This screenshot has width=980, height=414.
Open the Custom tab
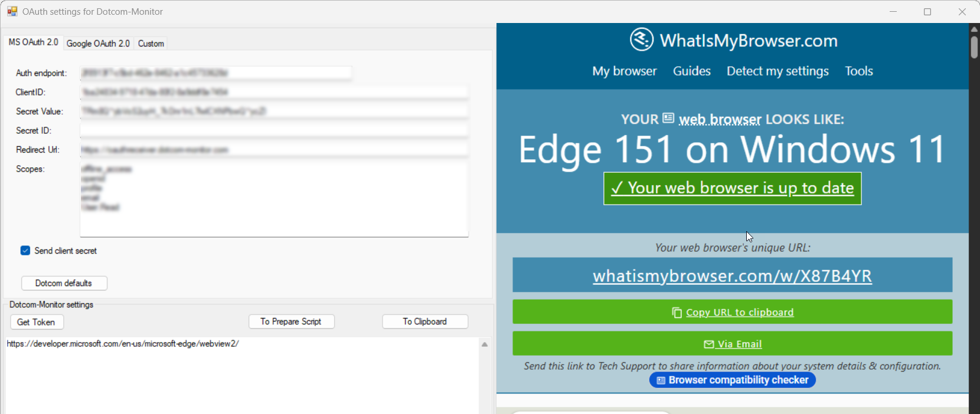click(151, 44)
